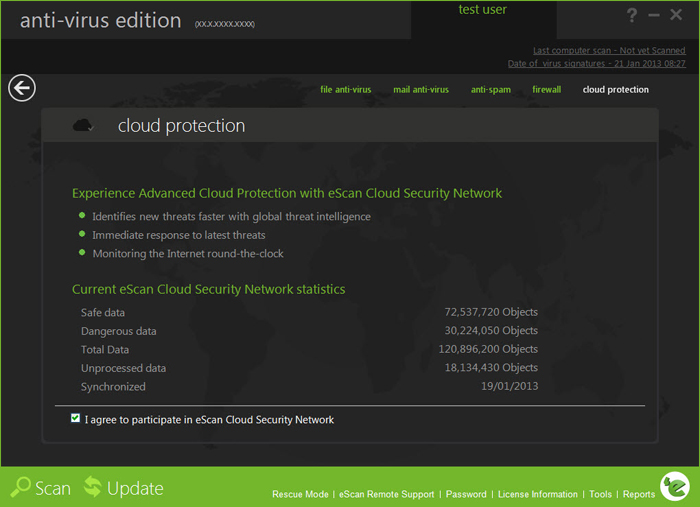Click the Unprocessed data label
This screenshot has width=700, height=507.
click(124, 368)
